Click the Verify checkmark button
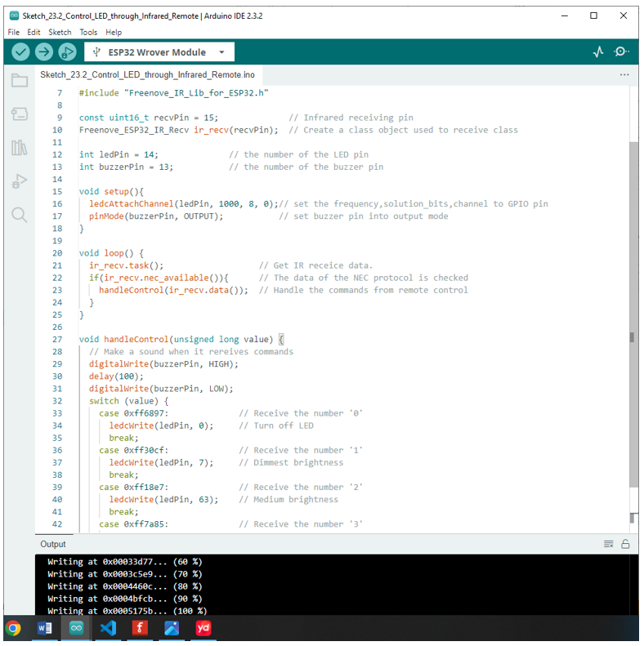Image resolution: width=644 pixels, height=646 pixels. point(20,52)
